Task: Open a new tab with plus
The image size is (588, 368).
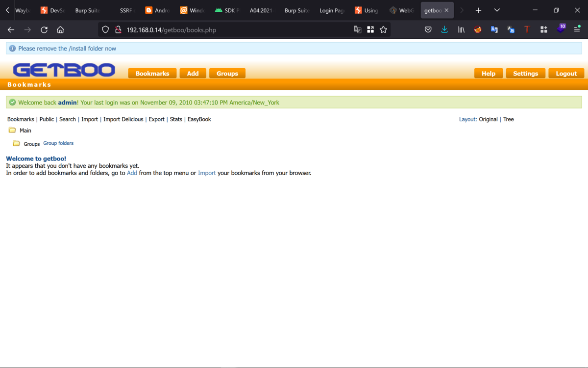Action: click(478, 10)
